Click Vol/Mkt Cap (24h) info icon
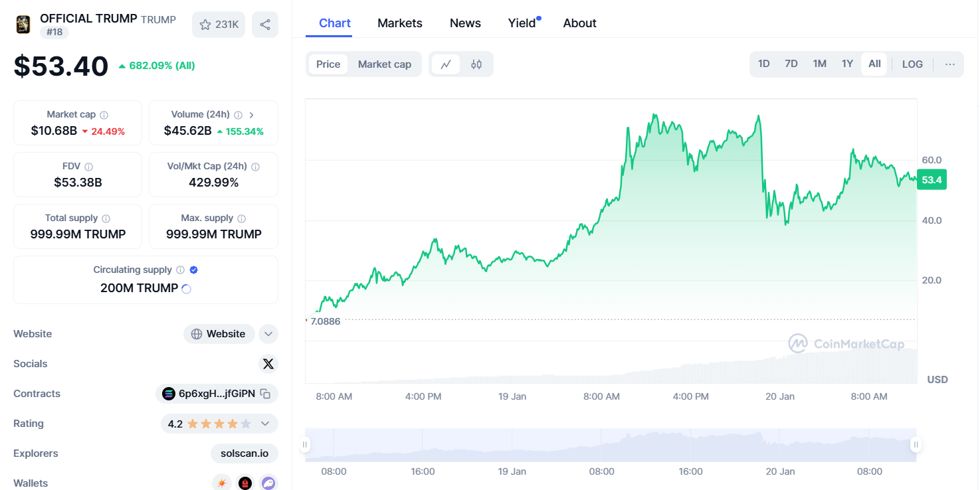Image resolution: width=980 pixels, height=490 pixels. point(256,167)
